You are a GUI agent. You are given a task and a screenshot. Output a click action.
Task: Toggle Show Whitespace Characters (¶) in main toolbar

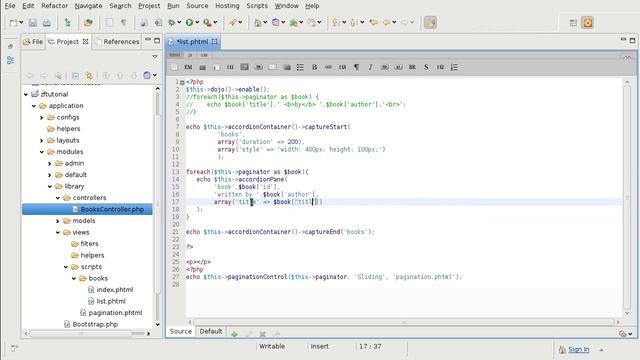(x=124, y=23)
